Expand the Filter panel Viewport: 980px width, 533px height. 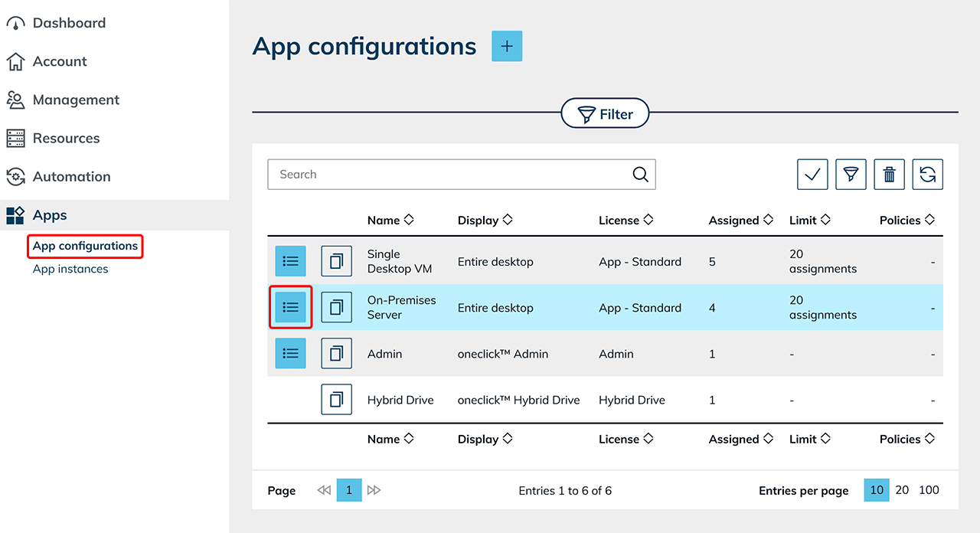[605, 114]
